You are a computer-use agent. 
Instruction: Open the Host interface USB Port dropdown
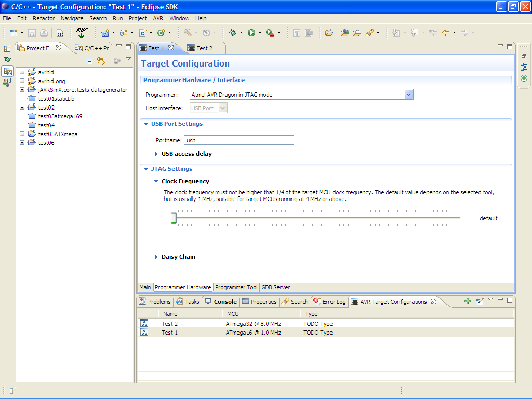coord(222,108)
